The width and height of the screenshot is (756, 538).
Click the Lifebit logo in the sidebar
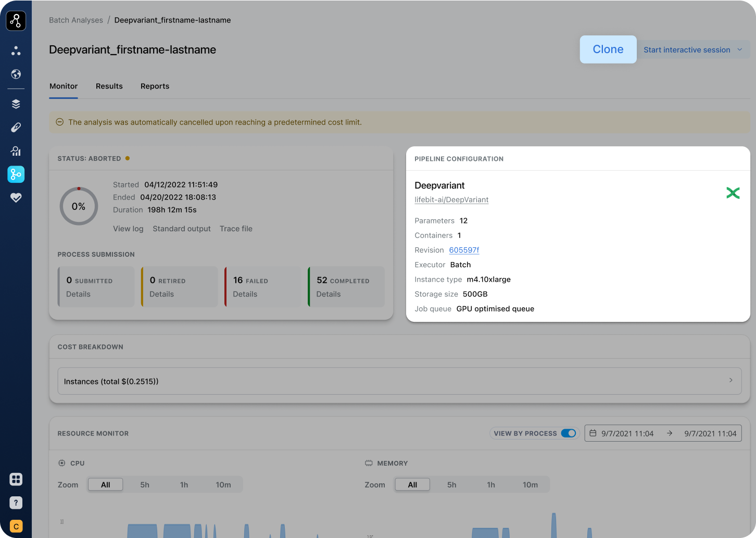point(16,21)
